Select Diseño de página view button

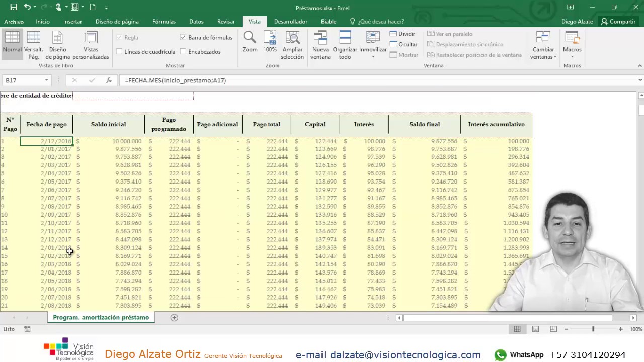tap(58, 45)
